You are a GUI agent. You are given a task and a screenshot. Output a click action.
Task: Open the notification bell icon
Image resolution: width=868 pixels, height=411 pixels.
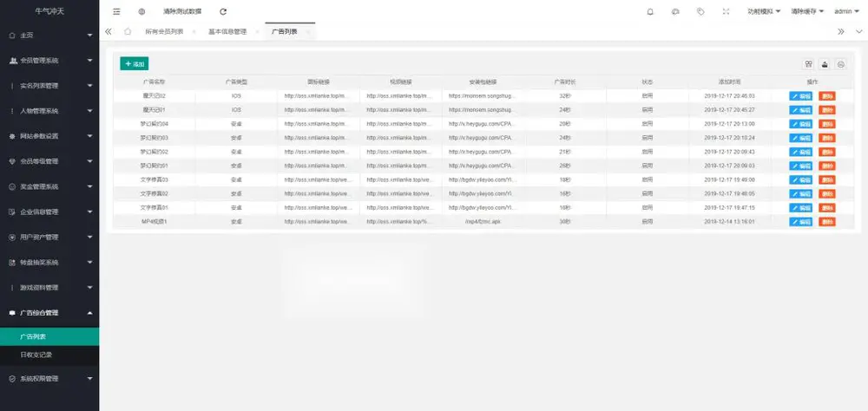coord(650,11)
